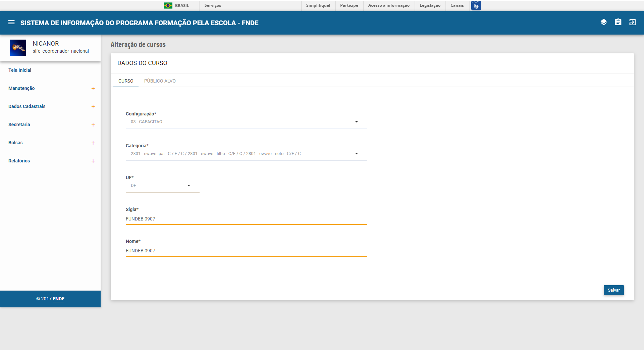
Task: Click the Salvar button
Action: (x=613, y=290)
